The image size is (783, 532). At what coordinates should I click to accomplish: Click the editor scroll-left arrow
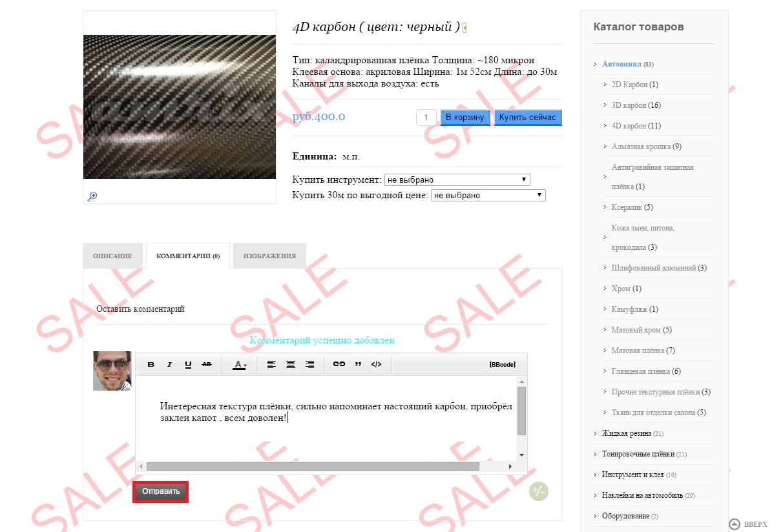tap(141, 466)
